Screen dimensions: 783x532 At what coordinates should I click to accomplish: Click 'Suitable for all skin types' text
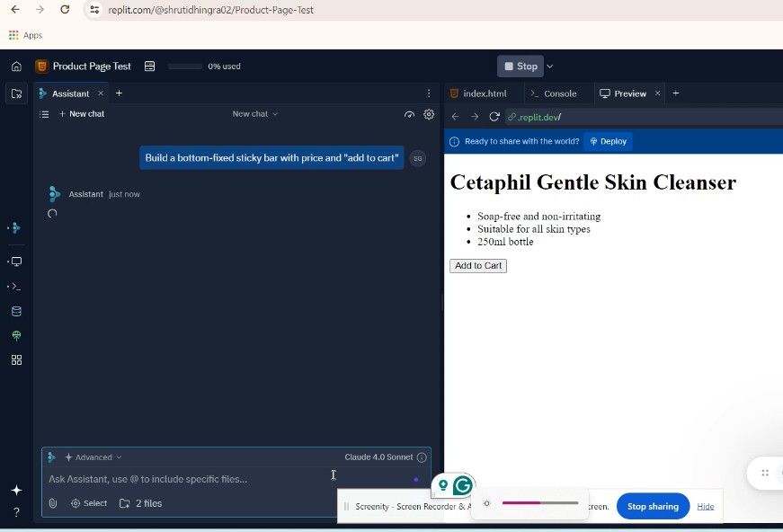tap(533, 229)
